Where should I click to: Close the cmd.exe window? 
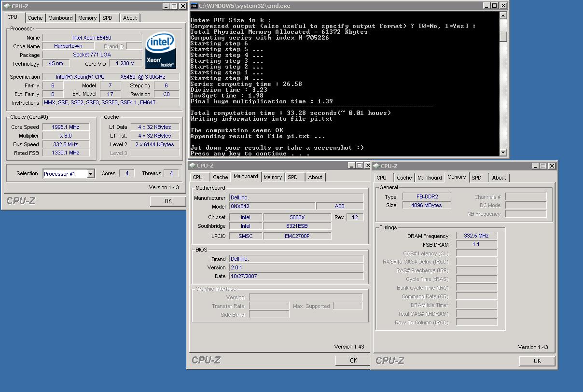point(503,6)
